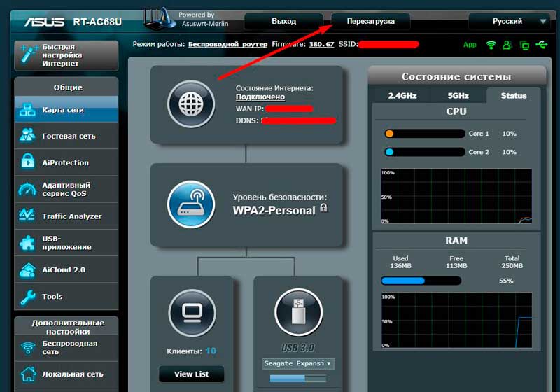
Task: Click the CPU usage graph
Action: (456, 197)
